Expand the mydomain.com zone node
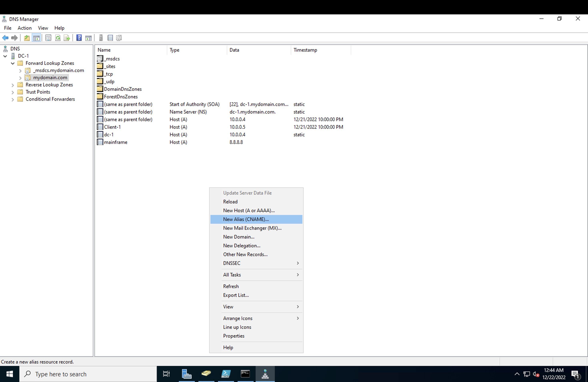Image resolution: width=588 pixels, height=382 pixels. pyautogui.click(x=21, y=78)
